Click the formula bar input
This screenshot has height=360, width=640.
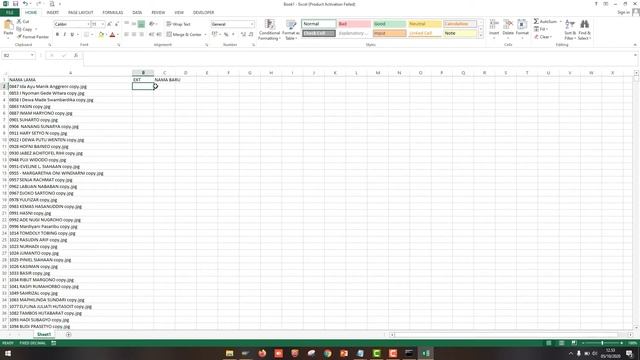359,58
